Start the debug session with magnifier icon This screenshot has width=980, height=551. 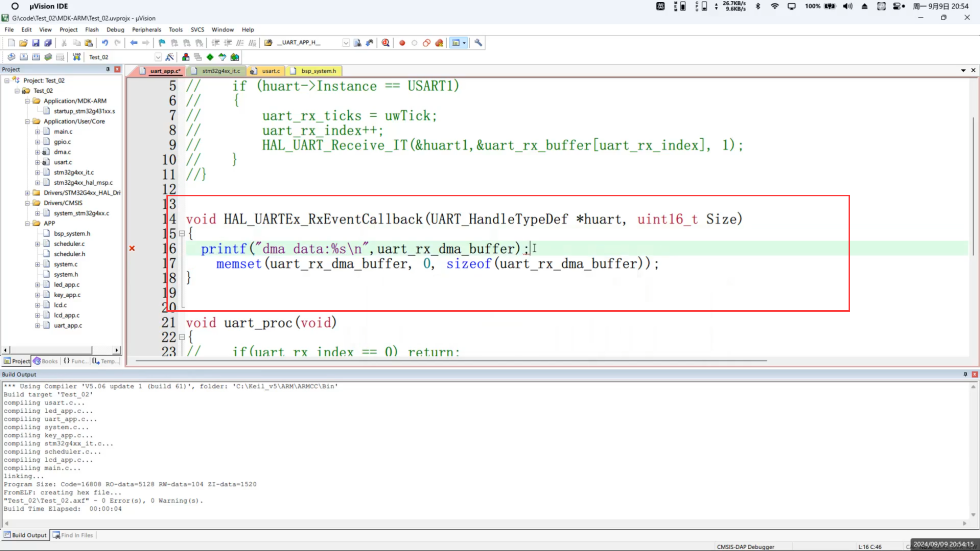385,43
